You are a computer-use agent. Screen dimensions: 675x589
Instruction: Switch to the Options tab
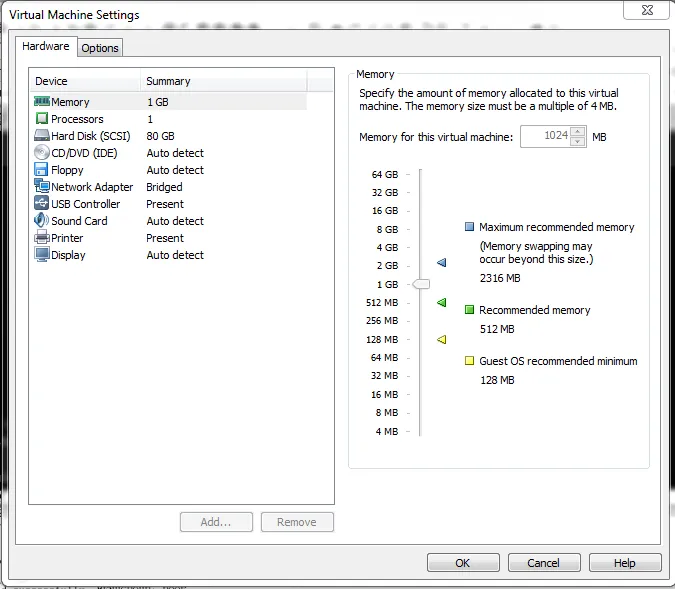point(100,48)
